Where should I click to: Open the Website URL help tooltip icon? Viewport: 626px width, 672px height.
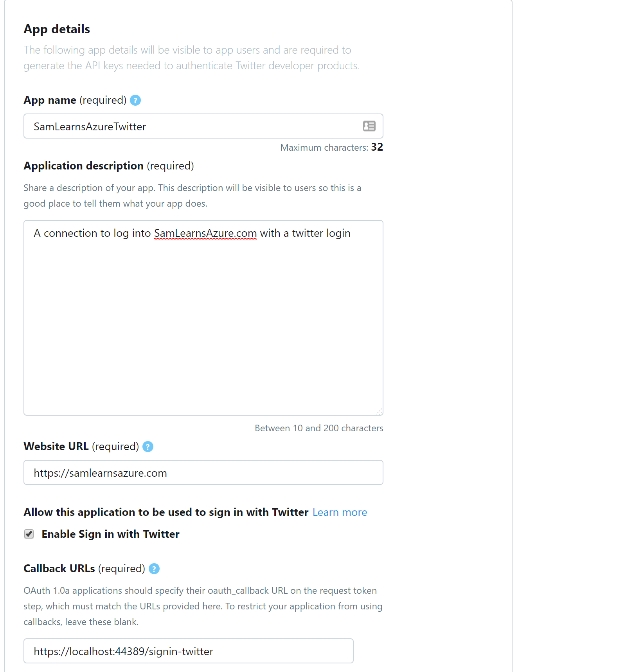(148, 447)
